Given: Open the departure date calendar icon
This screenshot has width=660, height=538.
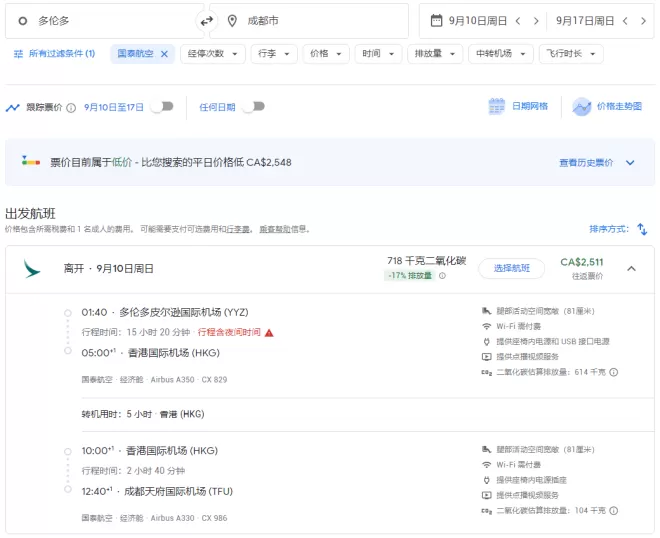Looking at the screenshot, I should (436, 20).
